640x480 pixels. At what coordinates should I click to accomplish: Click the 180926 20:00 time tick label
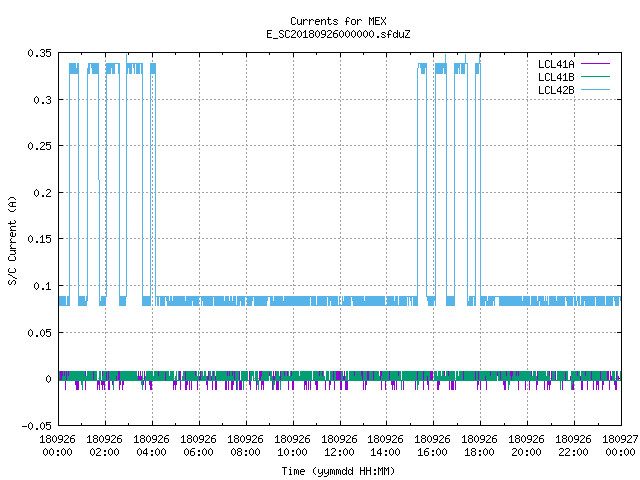click(526, 446)
